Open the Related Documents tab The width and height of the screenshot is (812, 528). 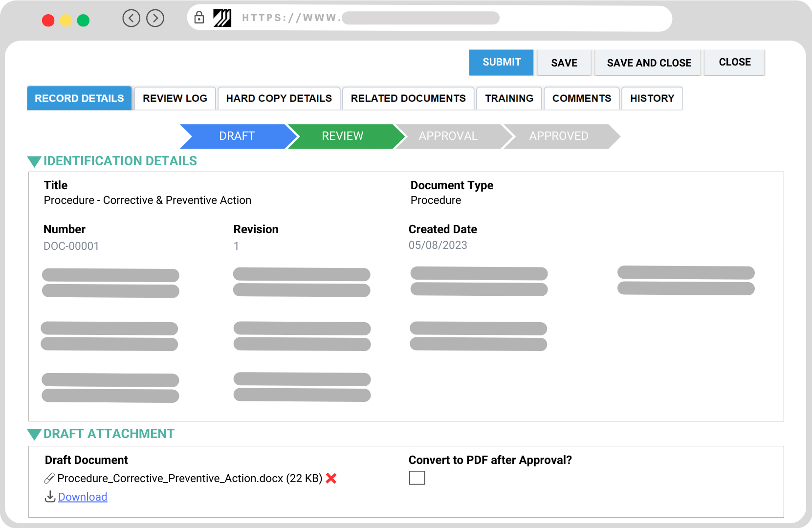[x=408, y=98]
